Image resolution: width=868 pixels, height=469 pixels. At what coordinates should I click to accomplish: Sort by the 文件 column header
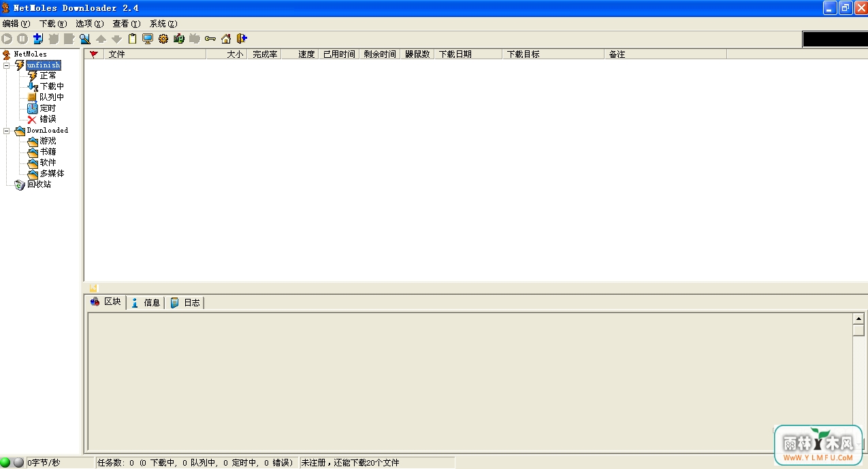pyautogui.click(x=155, y=54)
